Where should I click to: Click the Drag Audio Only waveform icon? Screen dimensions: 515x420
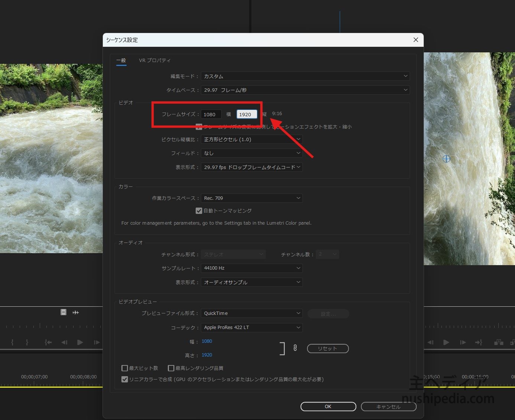tap(76, 313)
